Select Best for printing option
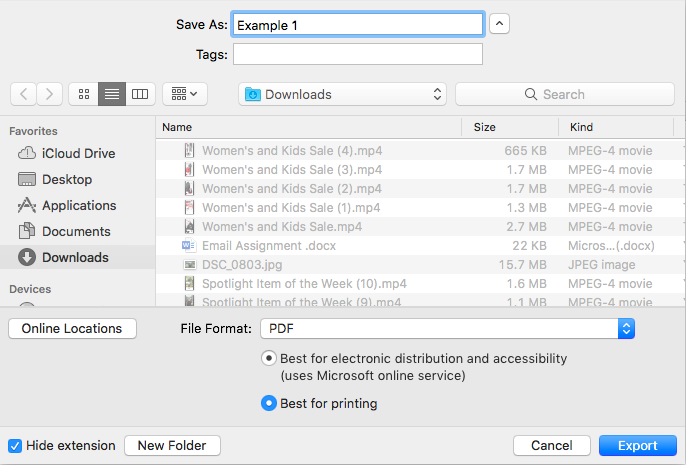The height and width of the screenshot is (465, 686). pyautogui.click(x=268, y=404)
